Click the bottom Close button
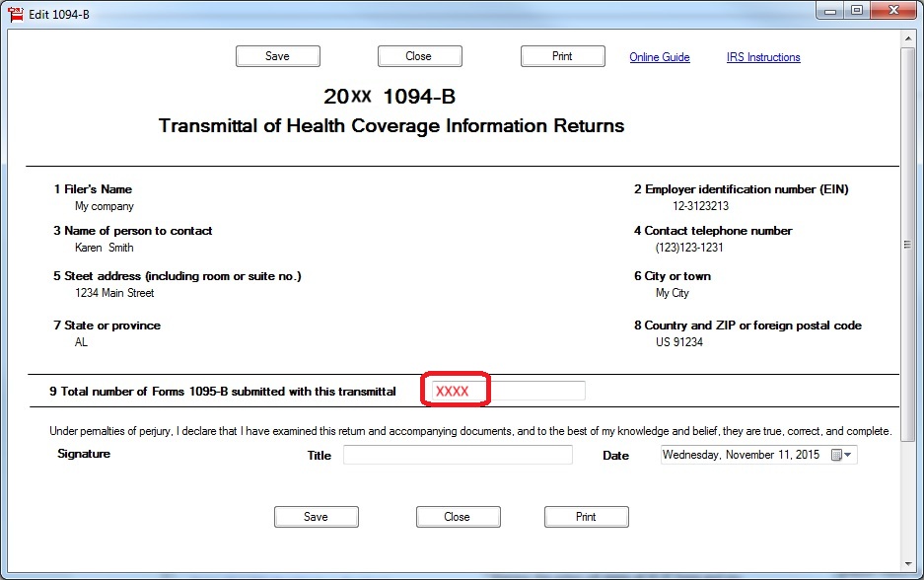Viewport: 924px width, 580px height. 458,517
